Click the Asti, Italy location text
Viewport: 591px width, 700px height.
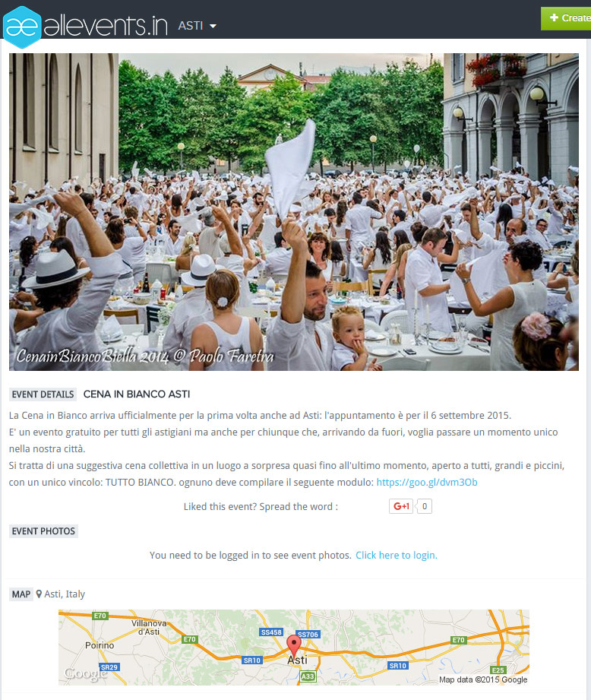(65, 594)
